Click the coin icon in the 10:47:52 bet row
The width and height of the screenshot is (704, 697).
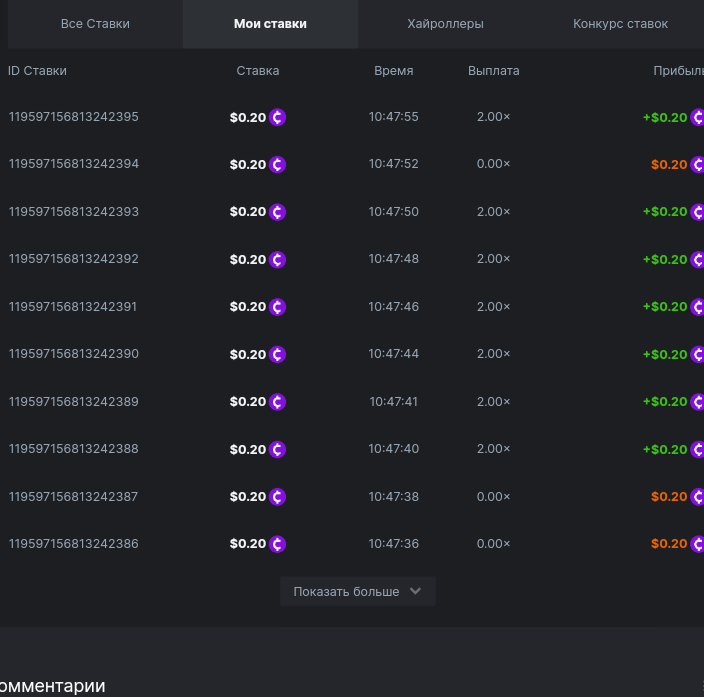click(x=278, y=164)
